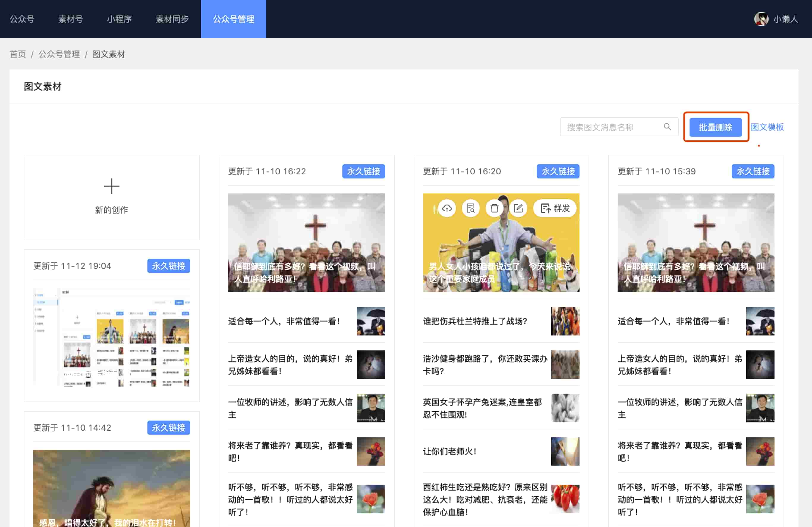Open the 素材同步 nav tab
Screen dimensions: 812x527
(172, 19)
